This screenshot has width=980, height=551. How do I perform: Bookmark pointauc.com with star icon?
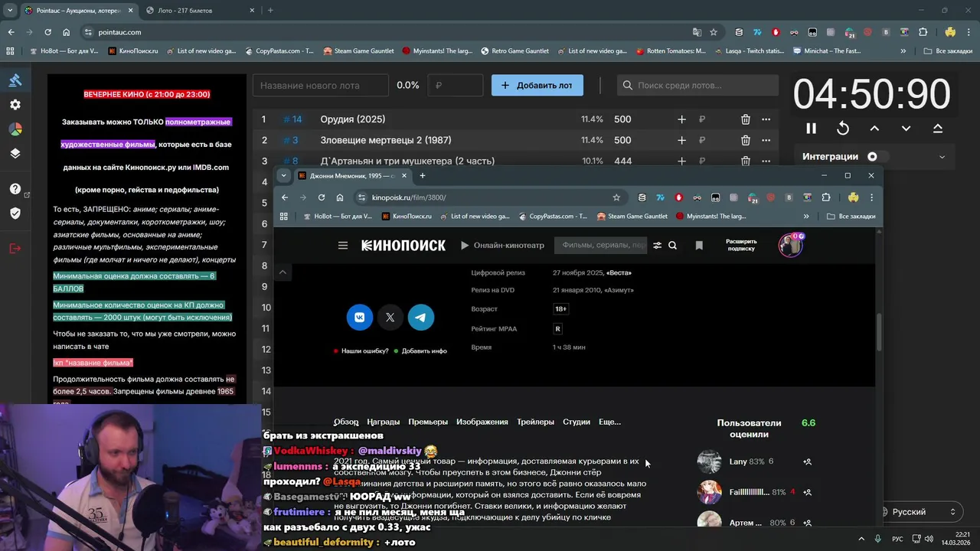714,32
